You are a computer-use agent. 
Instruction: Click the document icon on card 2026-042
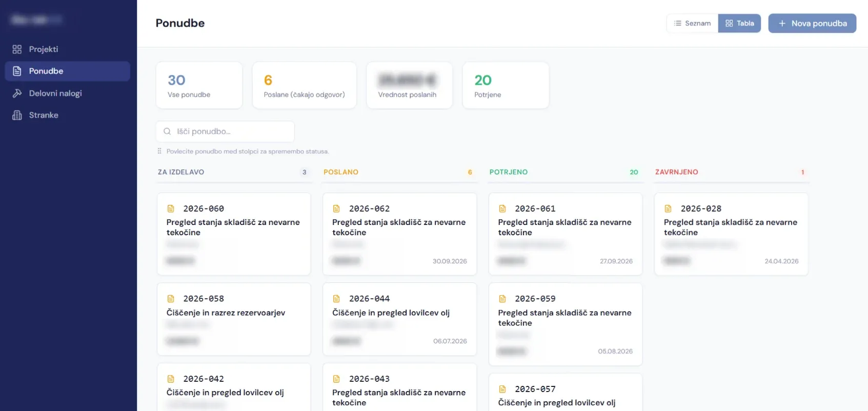point(171,379)
